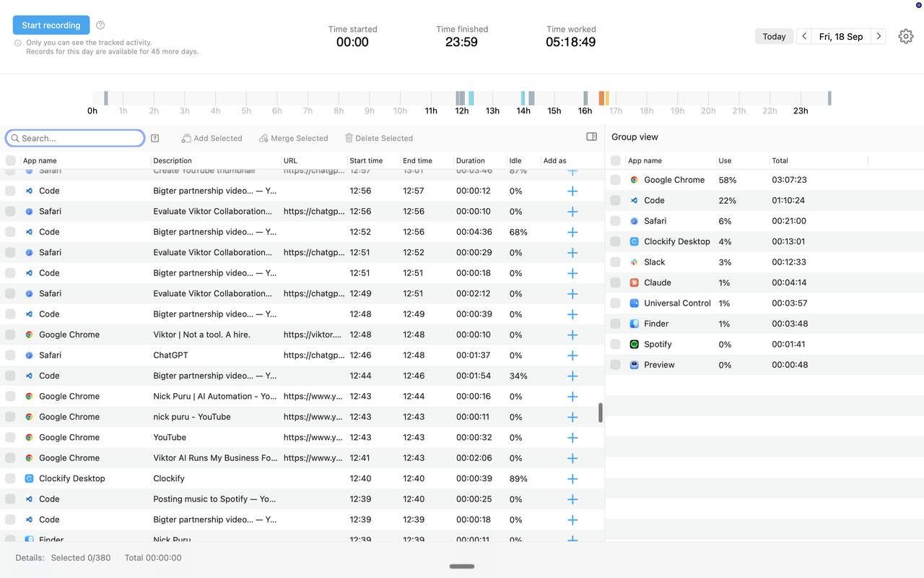Screen dimensions: 924x578
Task: Open the settings gear icon
Action: (906, 36)
